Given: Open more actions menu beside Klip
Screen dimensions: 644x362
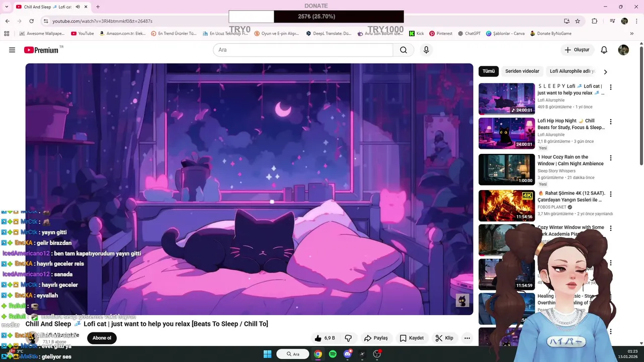Looking at the screenshot, I should coord(467,338).
